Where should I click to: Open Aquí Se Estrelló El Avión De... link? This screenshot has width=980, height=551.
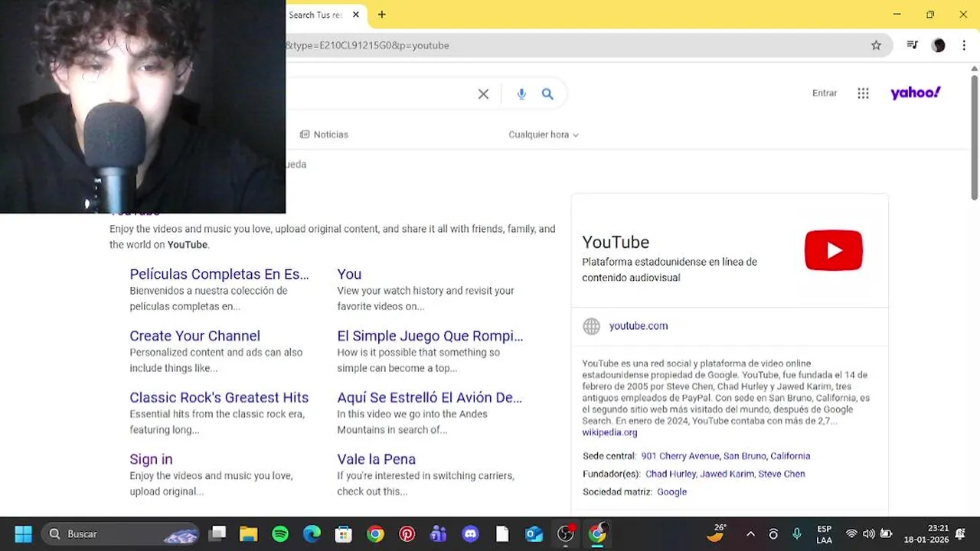(x=430, y=398)
